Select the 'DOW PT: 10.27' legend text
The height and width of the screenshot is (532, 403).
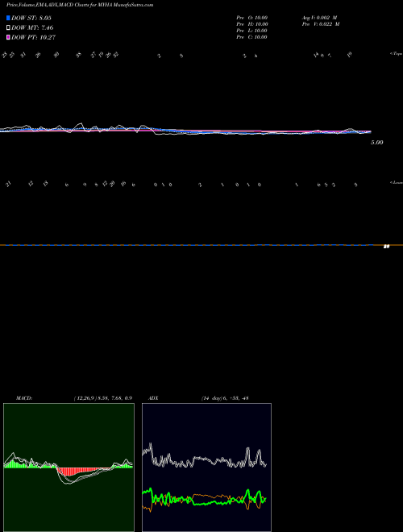pyautogui.click(x=33, y=37)
